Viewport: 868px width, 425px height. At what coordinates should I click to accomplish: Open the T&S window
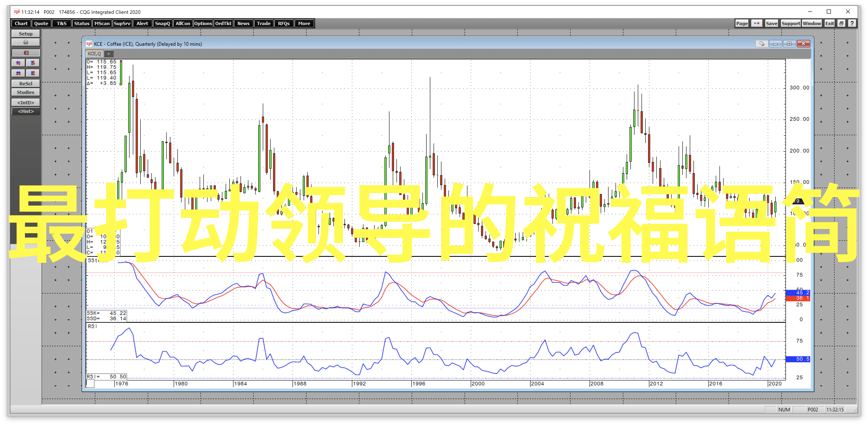point(61,23)
